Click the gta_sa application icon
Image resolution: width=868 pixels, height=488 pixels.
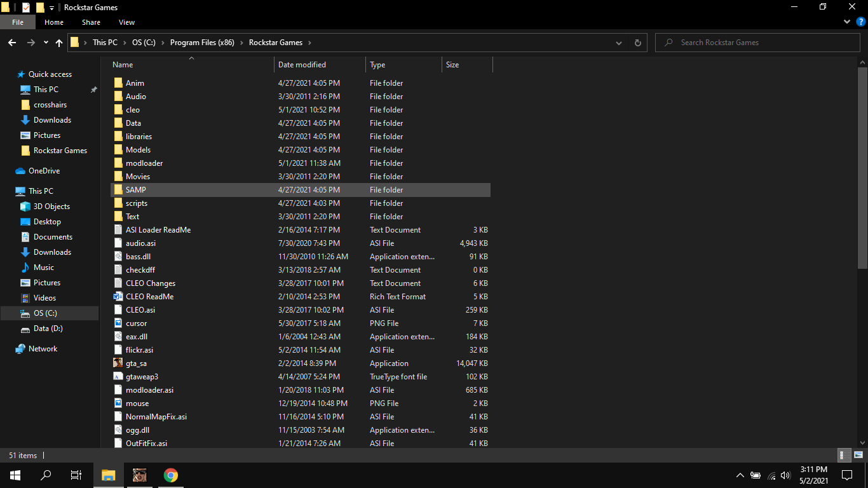point(118,363)
